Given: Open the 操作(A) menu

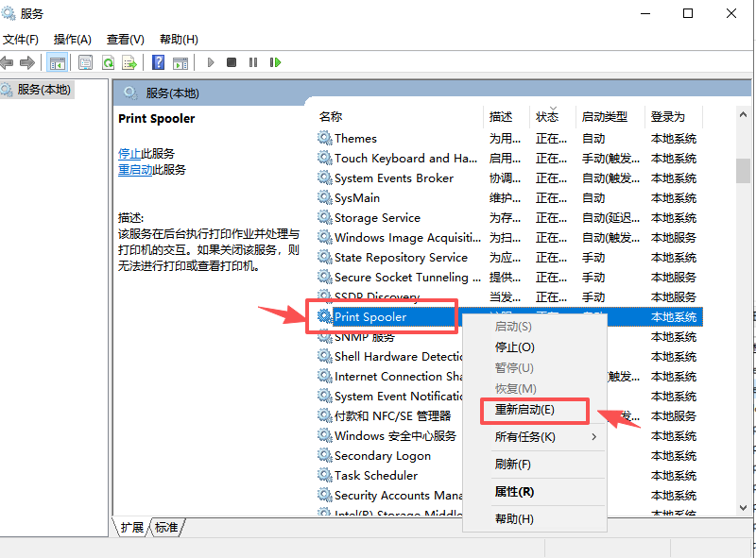Looking at the screenshot, I should click(x=73, y=39).
